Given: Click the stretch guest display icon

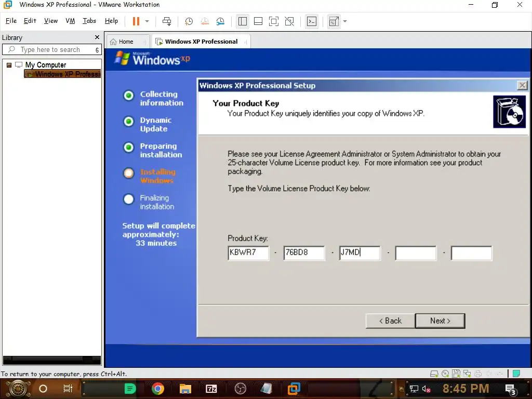Looking at the screenshot, I should (x=334, y=21).
